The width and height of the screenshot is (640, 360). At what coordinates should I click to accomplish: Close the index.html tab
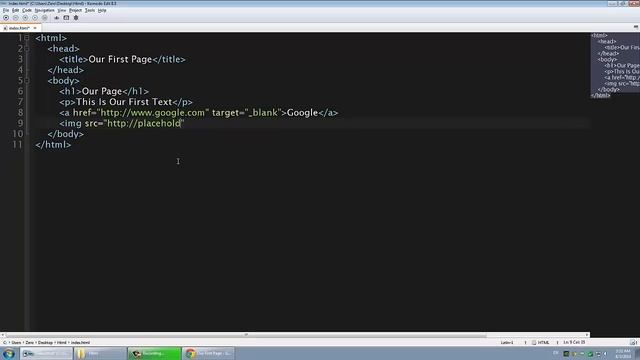(x=35, y=28)
